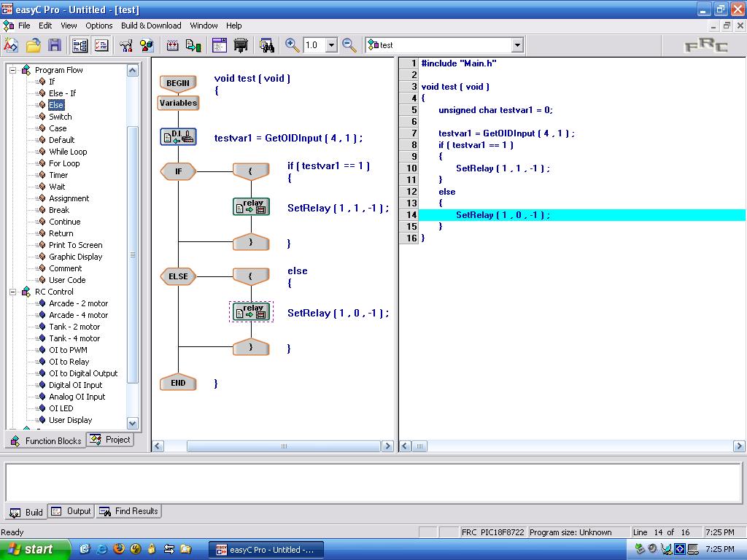Select the While Loop tree item

point(68,152)
